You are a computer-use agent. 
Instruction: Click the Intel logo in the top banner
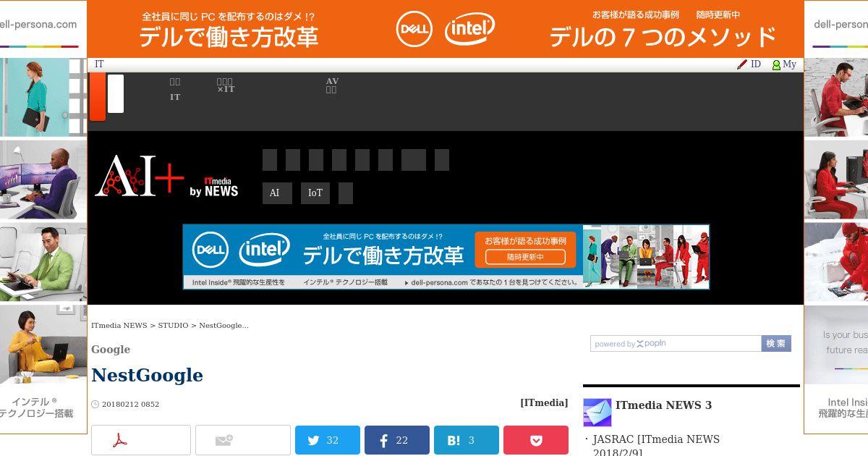click(470, 29)
